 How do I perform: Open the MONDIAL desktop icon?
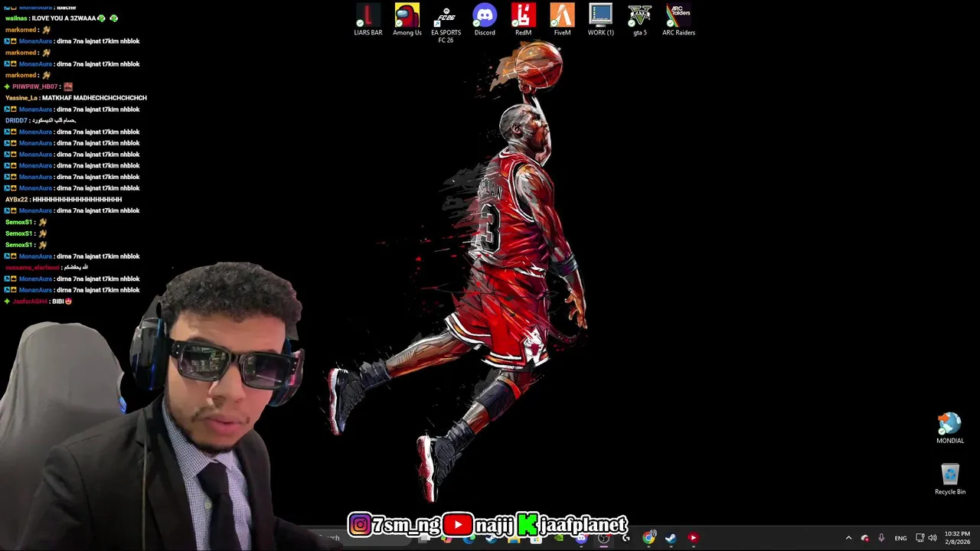tap(950, 429)
